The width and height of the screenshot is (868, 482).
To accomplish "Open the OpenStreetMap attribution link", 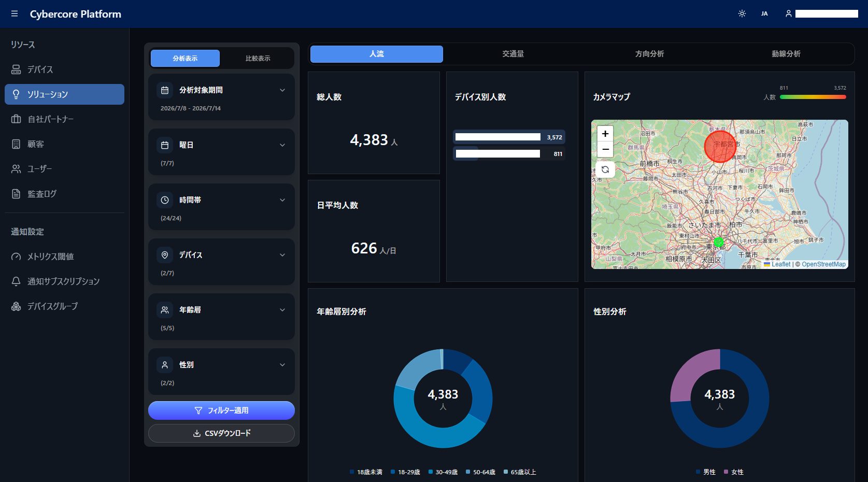I will coord(823,264).
